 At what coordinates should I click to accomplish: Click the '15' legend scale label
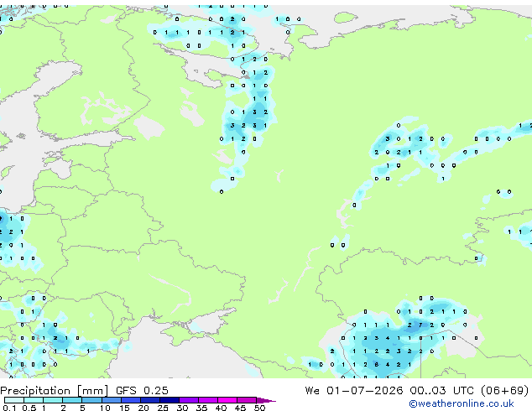pos(124,408)
